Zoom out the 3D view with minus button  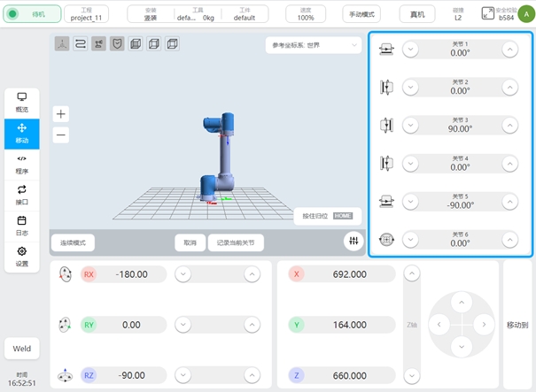tap(60, 135)
